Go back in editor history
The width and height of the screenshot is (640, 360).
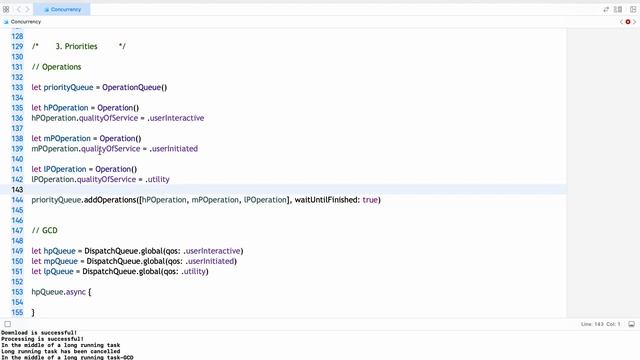[19, 9]
